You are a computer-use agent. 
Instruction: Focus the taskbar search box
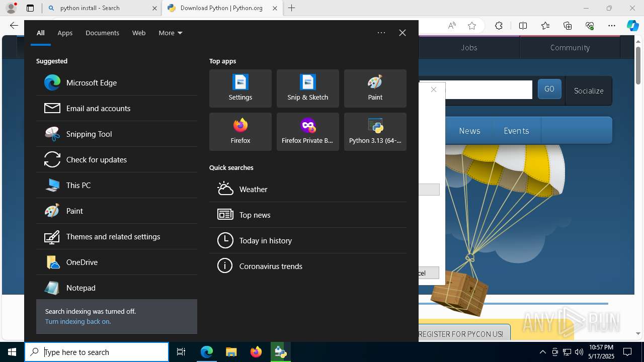click(x=97, y=352)
